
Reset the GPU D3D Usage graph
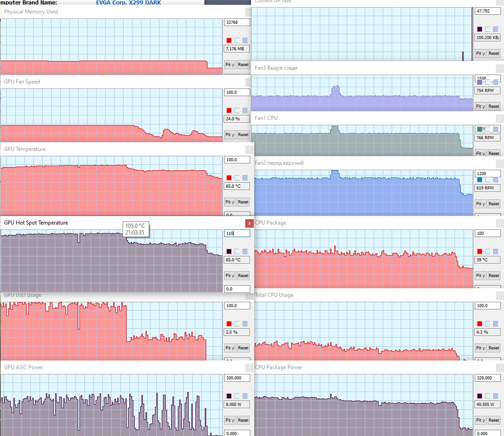point(243,348)
